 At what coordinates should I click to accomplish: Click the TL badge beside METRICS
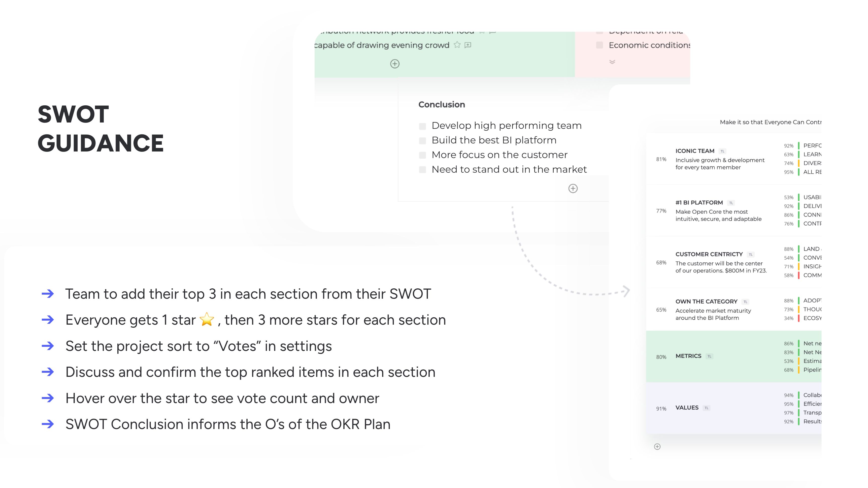(x=709, y=356)
